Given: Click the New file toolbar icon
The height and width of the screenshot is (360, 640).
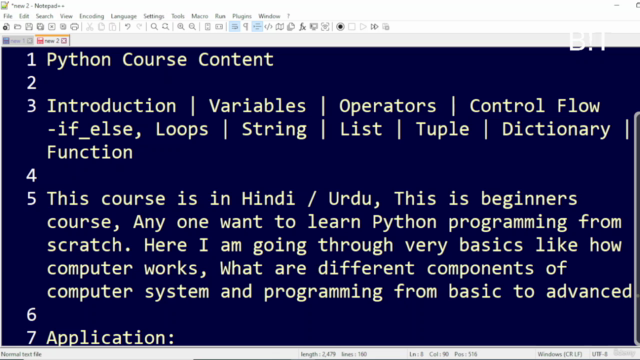Looking at the screenshot, I should pyautogui.click(x=6, y=27).
